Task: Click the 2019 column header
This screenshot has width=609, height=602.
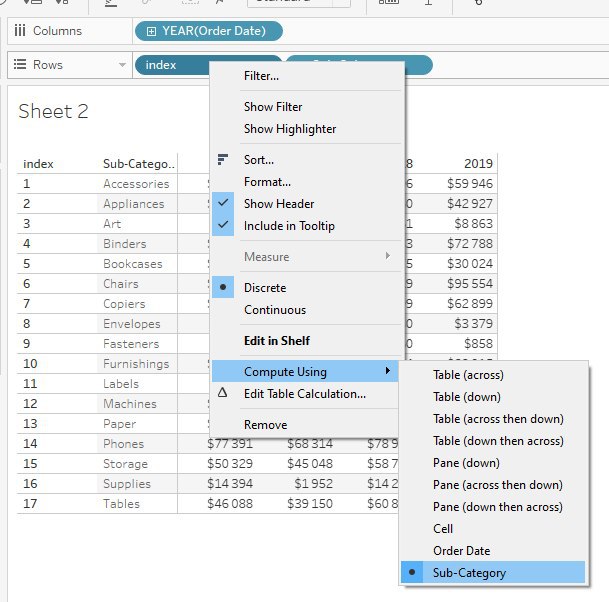Action: tap(478, 164)
